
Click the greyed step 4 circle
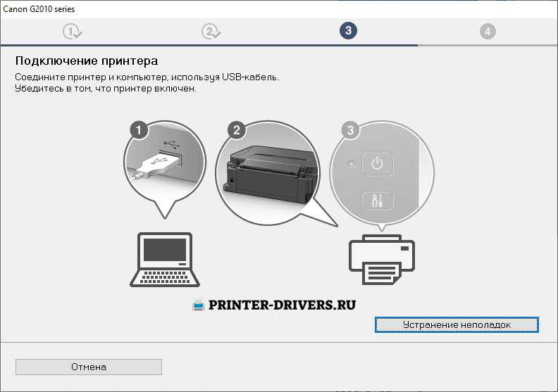(488, 31)
